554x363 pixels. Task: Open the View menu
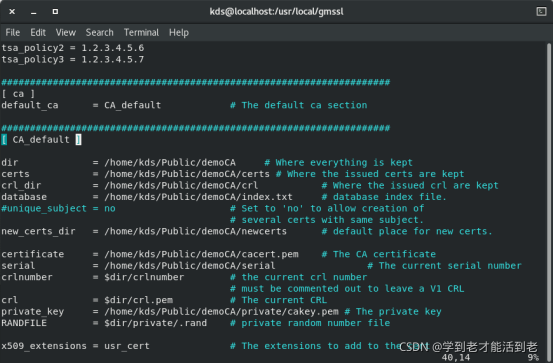click(x=65, y=33)
